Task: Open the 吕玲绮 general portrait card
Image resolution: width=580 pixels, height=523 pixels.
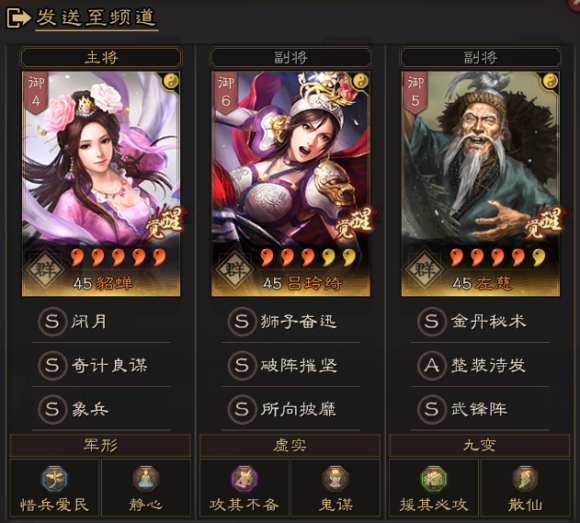Action: tap(291, 184)
